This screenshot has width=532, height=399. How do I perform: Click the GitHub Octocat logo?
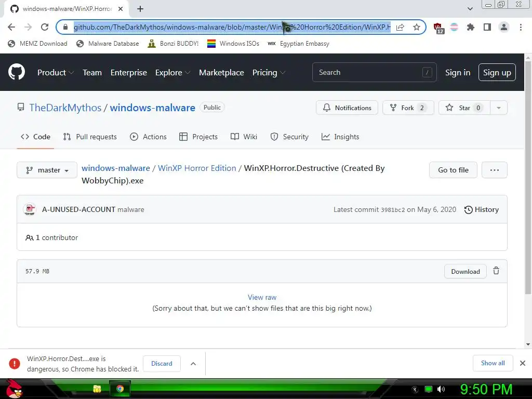tap(16, 72)
